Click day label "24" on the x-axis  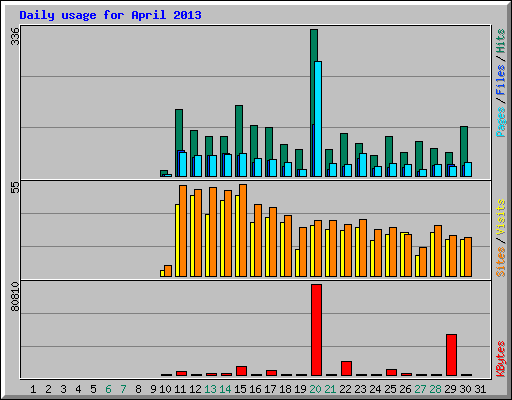point(375,389)
